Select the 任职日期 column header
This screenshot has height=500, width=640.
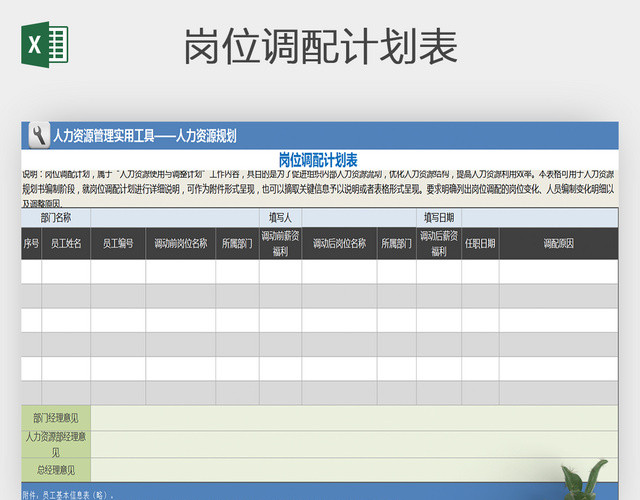(x=480, y=243)
